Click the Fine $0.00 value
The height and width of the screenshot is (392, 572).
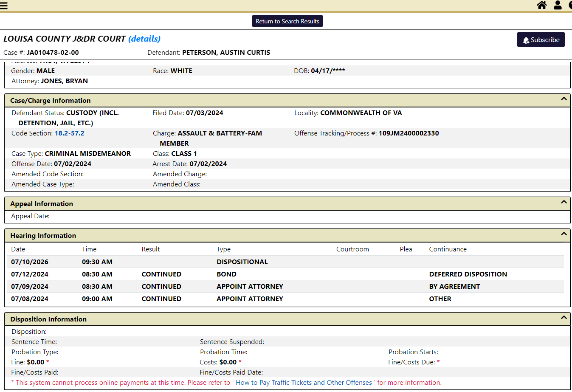[36, 362]
